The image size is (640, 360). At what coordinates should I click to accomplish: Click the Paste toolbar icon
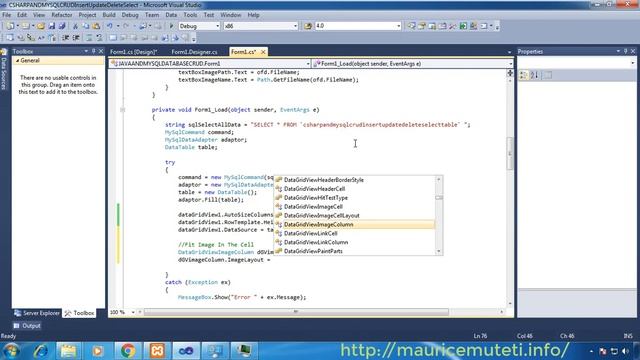[96, 26]
